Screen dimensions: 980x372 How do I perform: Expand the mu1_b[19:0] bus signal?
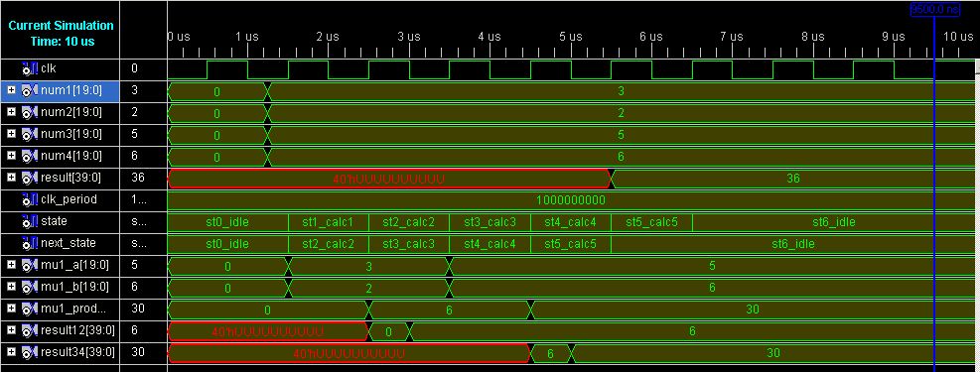pyautogui.click(x=12, y=287)
